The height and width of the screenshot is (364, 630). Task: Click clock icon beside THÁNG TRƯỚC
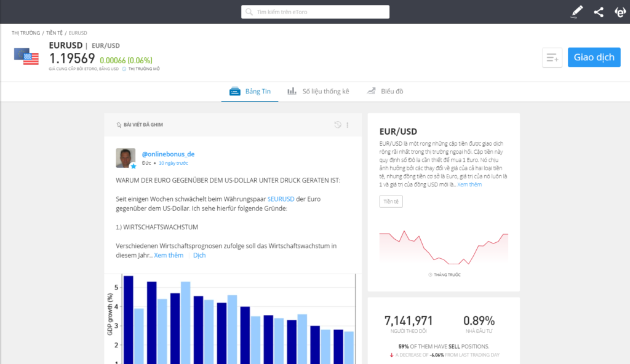430,275
